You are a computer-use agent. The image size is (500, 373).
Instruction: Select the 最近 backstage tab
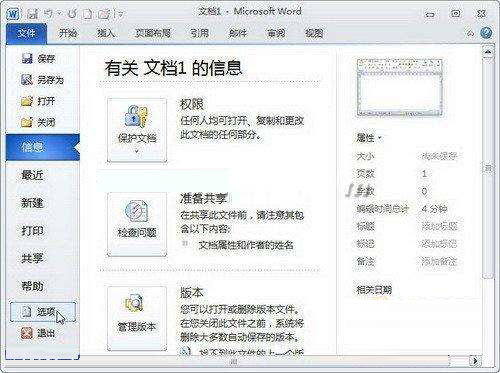click(x=32, y=175)
